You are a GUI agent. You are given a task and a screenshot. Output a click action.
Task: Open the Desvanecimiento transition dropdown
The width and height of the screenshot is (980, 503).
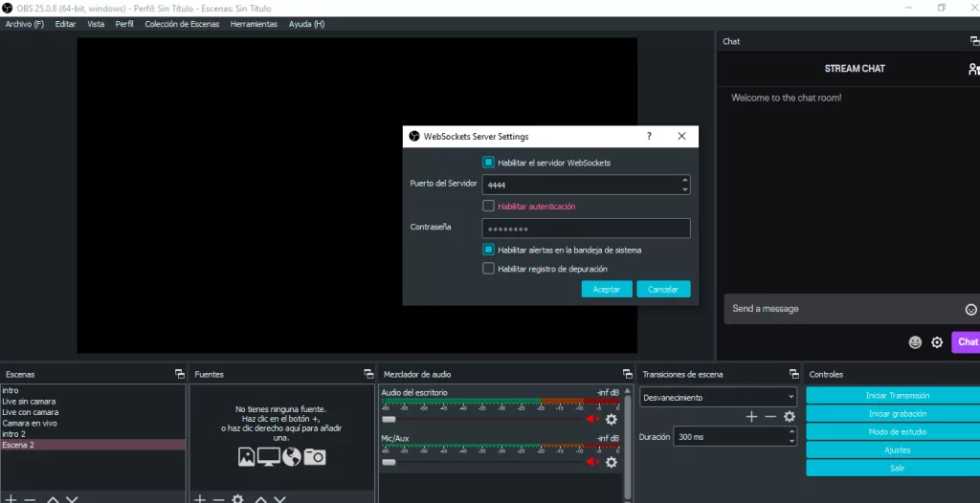point(719,398)
